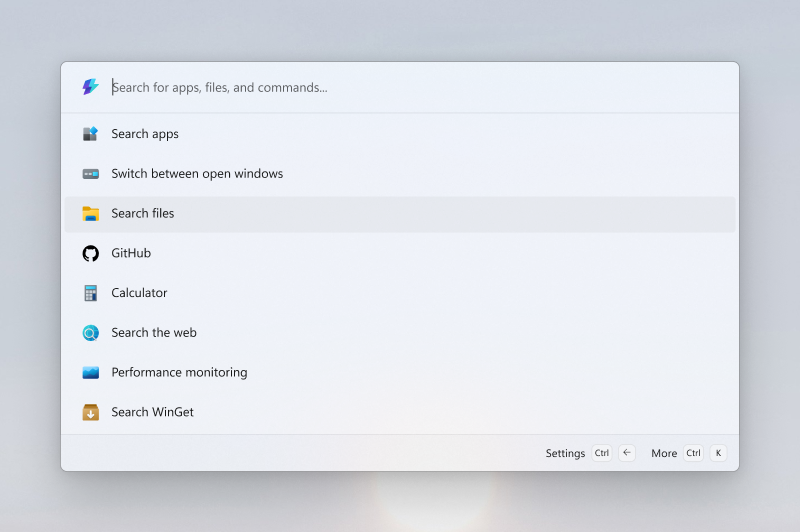Click the Search WinGet package icon
Screen dimensions: 800x532
pos(90,412)
